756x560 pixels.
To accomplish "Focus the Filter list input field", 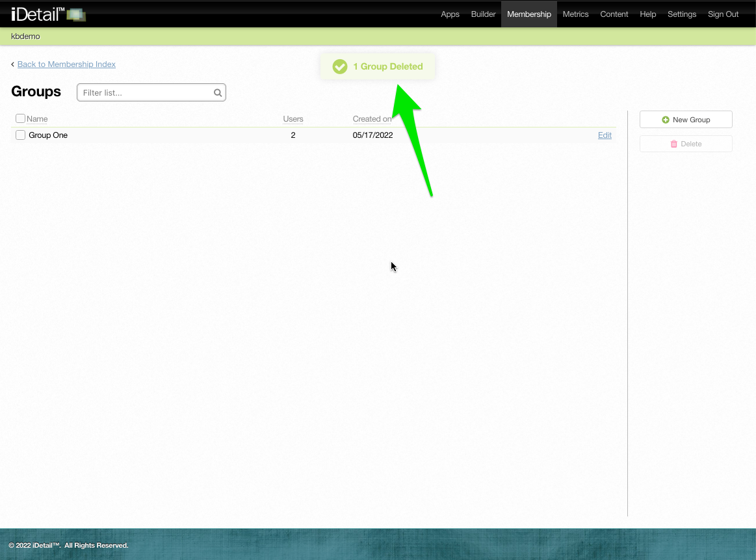I will coord(151,92).
